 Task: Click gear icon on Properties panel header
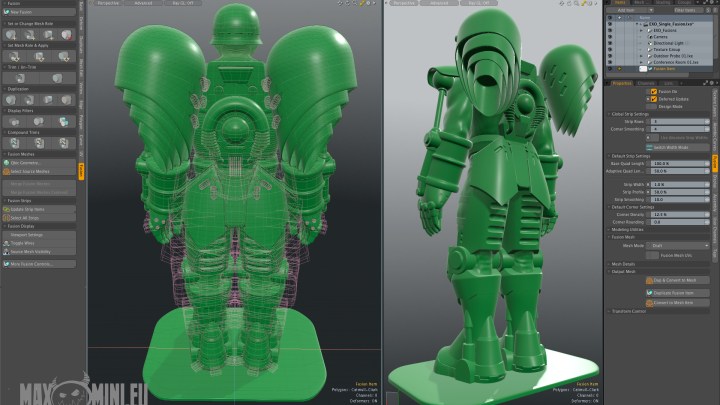711,83
